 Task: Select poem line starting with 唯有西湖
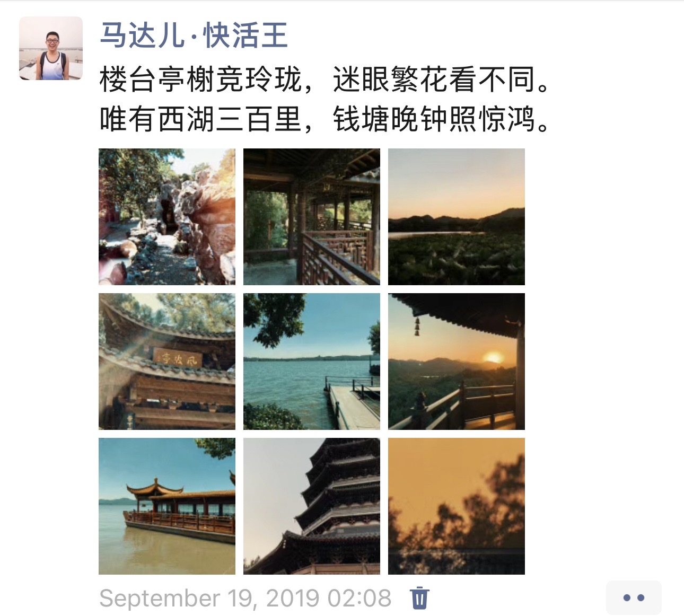[x=325, y=118]
